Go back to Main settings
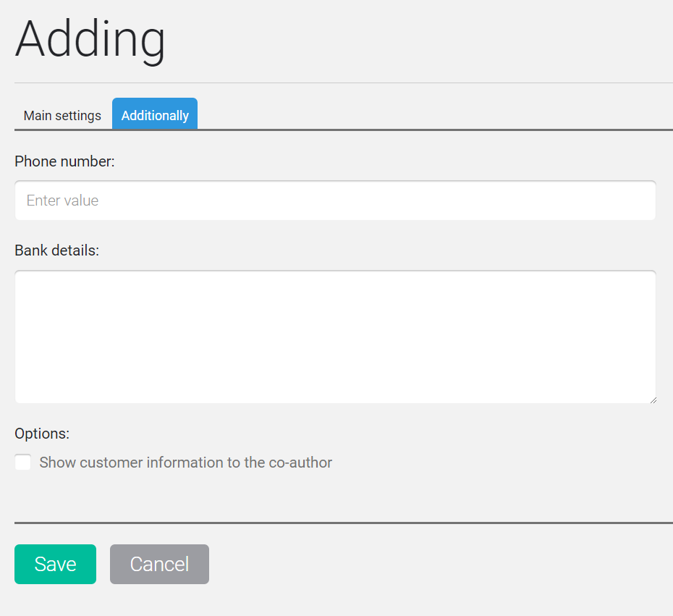This screenshot has width=673, height=616. point(62,115)
